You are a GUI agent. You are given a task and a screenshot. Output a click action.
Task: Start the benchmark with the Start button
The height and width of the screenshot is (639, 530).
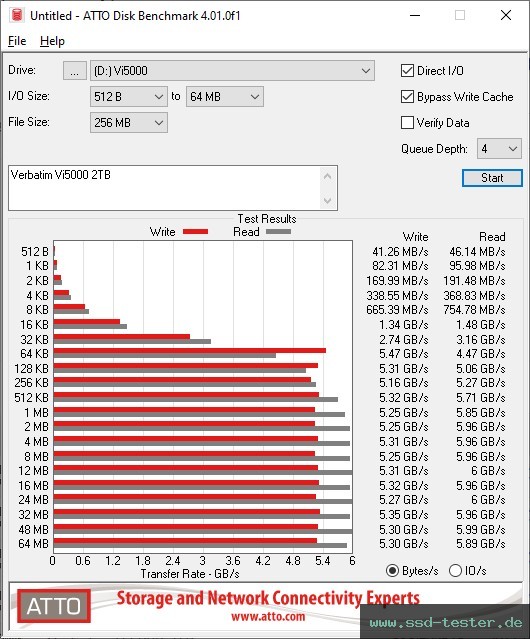coord(492,178)
